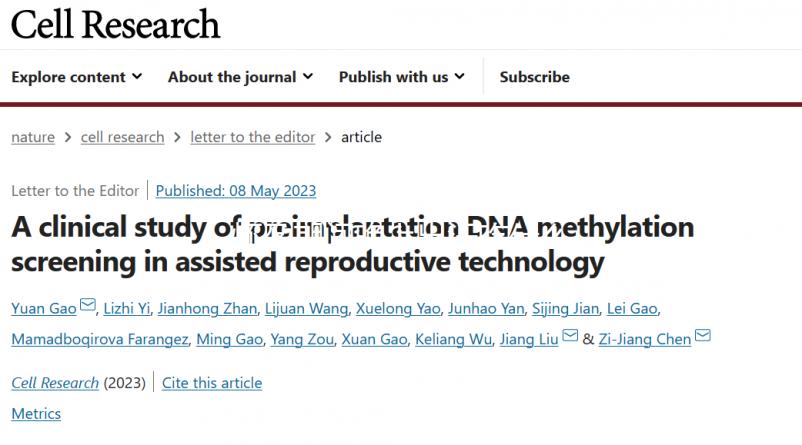The width and height of the screenshot is (802, 445).
Task: Click the envelope icon after Zi-Jiang Chen
Action: click(703, 336)
